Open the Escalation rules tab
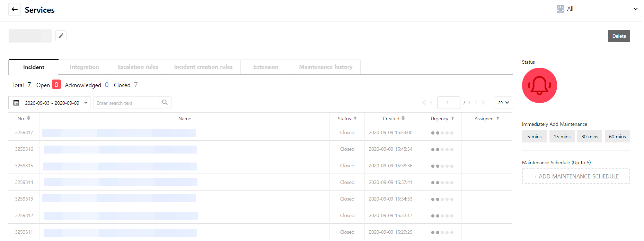 pyautogui.click(x=138, y=67)
